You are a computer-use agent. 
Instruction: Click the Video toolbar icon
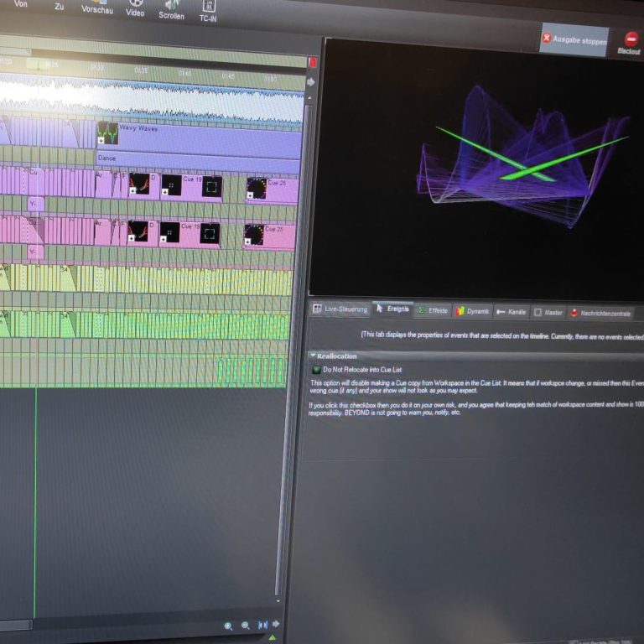[x=135, y=8]
